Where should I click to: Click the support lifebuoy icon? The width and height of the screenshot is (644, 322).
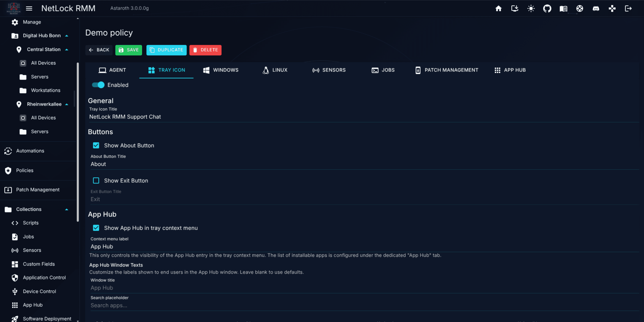click(x=580, y=9)
